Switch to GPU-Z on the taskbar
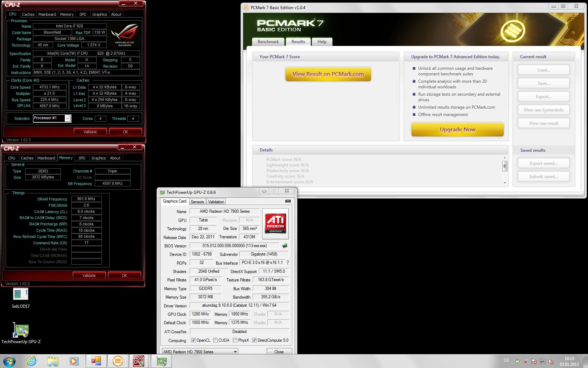Image resolution: width=588 pixels, height=368 pixels. click(161, 361)
